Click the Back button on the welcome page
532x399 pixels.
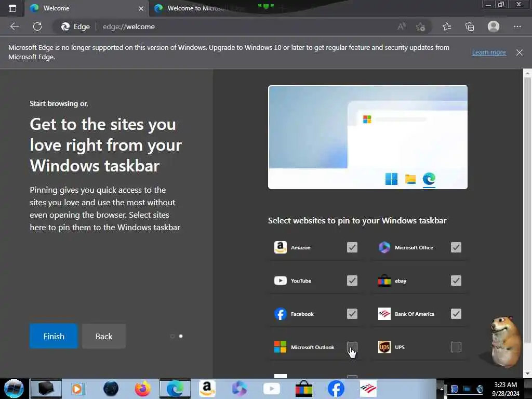[104, 336]
